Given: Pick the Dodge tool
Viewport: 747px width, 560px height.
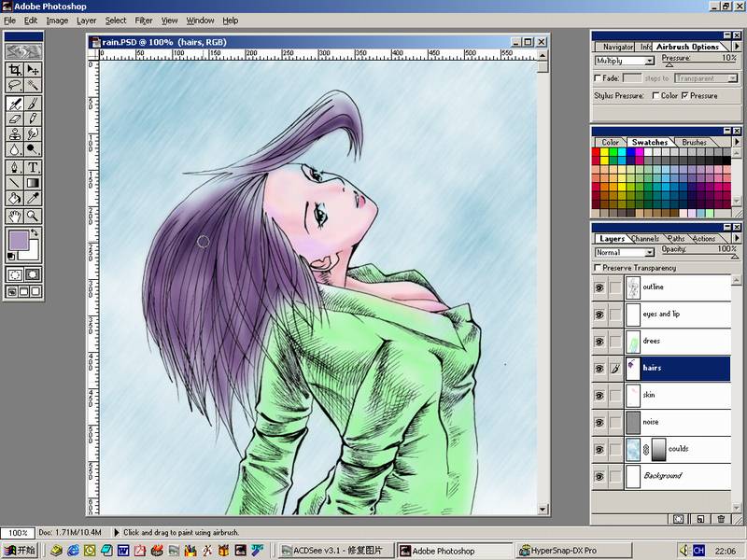Looking at the screenshot, I should (33, 149).
